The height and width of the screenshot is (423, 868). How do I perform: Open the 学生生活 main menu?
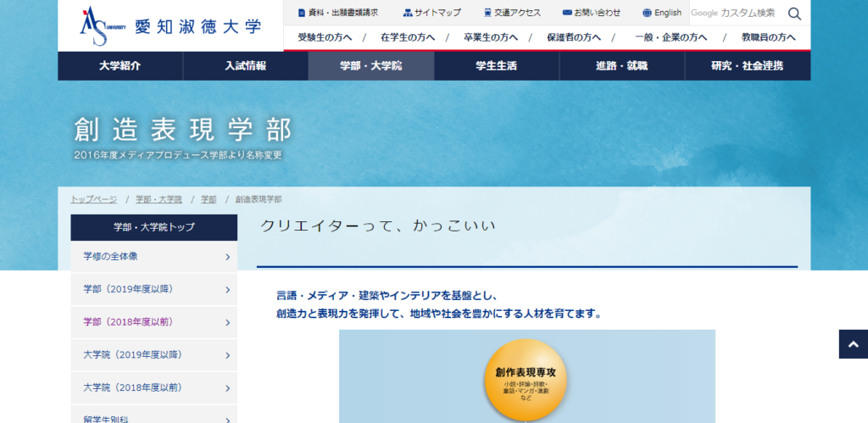coord(497,66)
